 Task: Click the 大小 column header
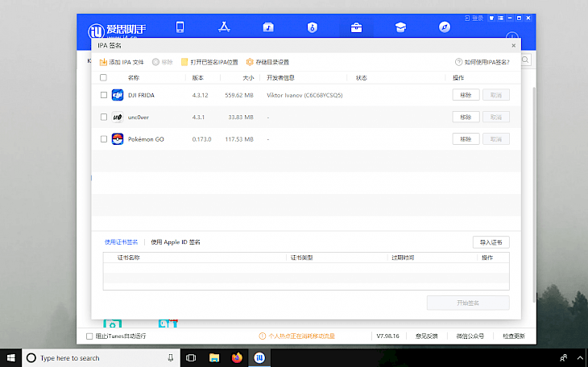248,77
